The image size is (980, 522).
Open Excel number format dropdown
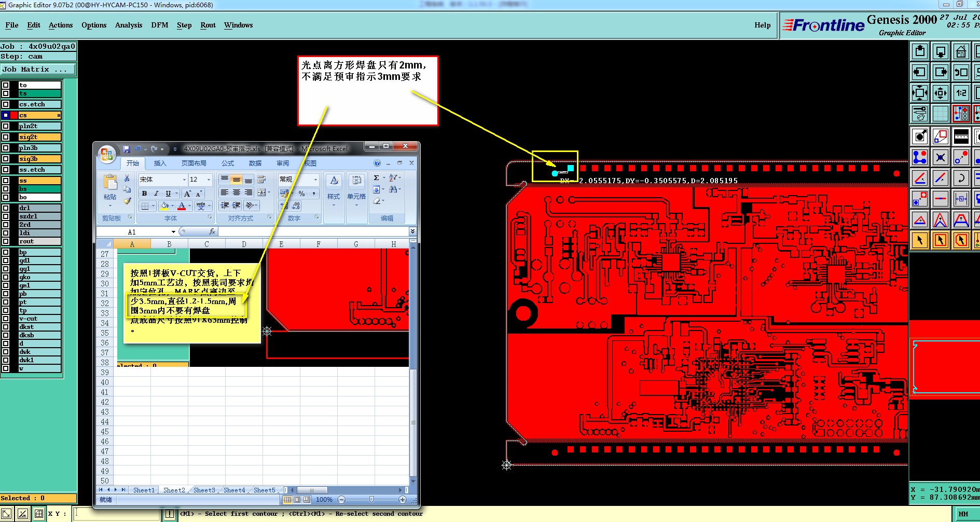click(315, 180)
